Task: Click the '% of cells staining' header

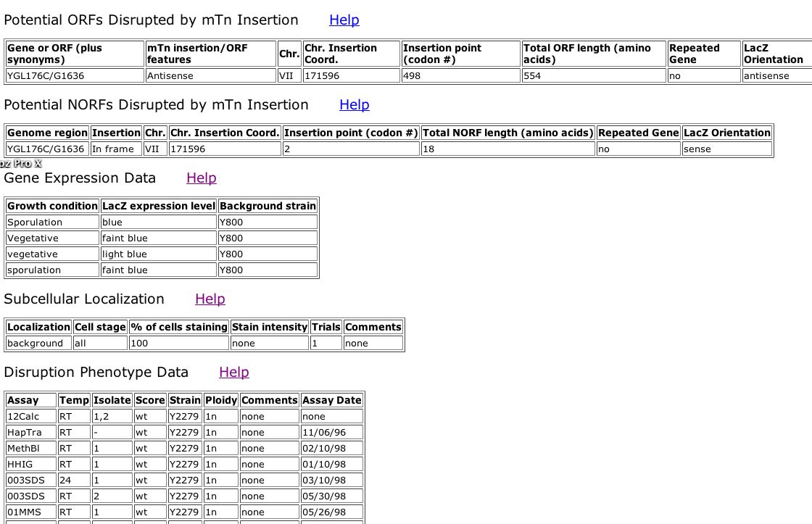Action: 178,327
